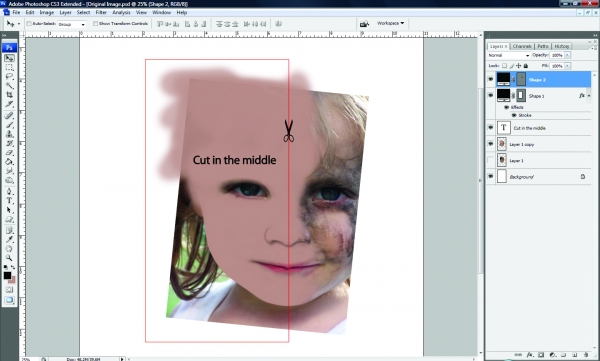This screenshot has width=600, height=361.
Task: Collapse Shape 1 layer effects arrow
Action: click(x=589, y=96)
